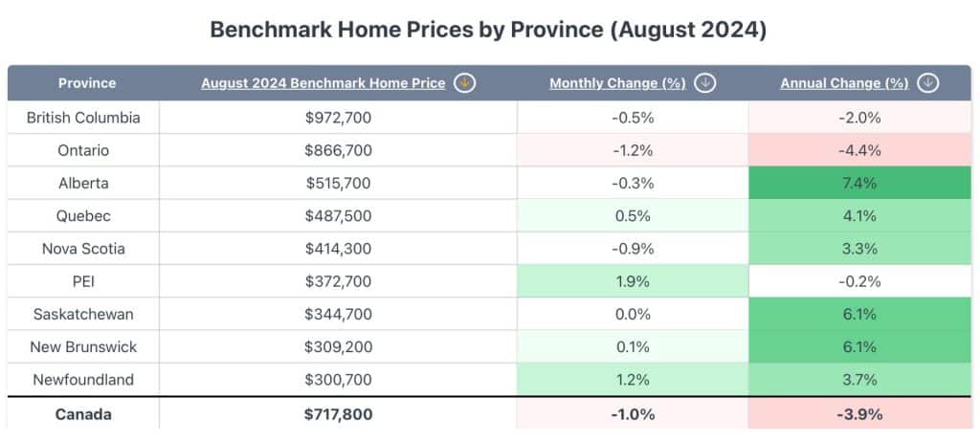Select the British Columbia row label
Screen dimensions: 980x442
(83, 118)
